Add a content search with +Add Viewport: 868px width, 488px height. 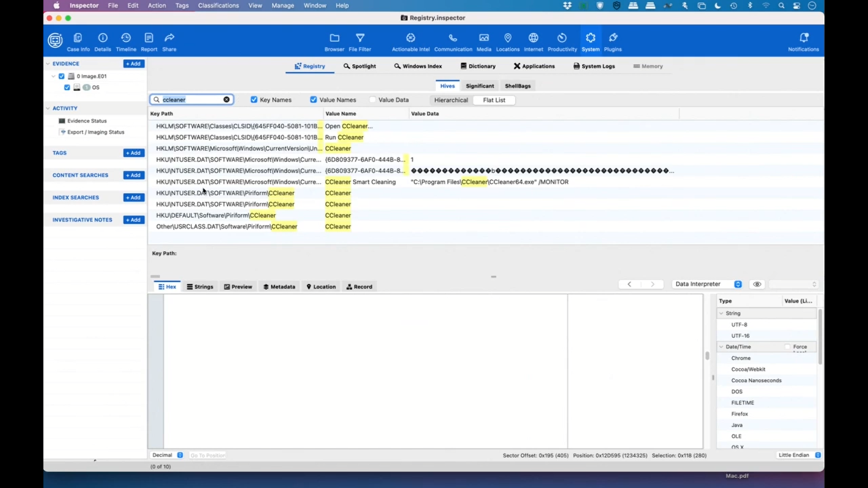133,175
